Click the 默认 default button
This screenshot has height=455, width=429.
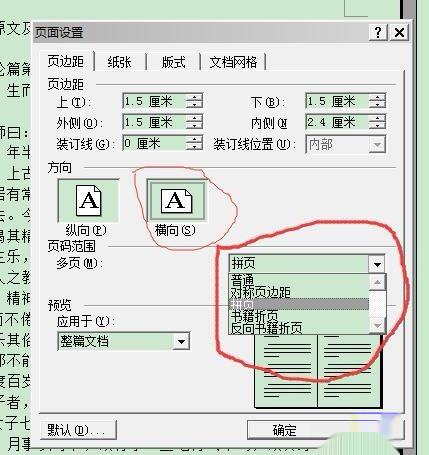(78, 430)
